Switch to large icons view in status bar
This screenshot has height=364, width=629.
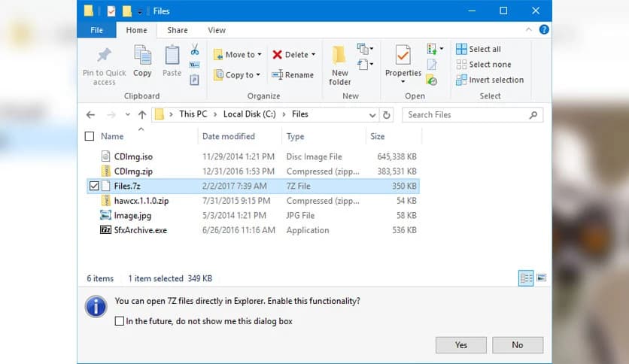tap(541, 278)
